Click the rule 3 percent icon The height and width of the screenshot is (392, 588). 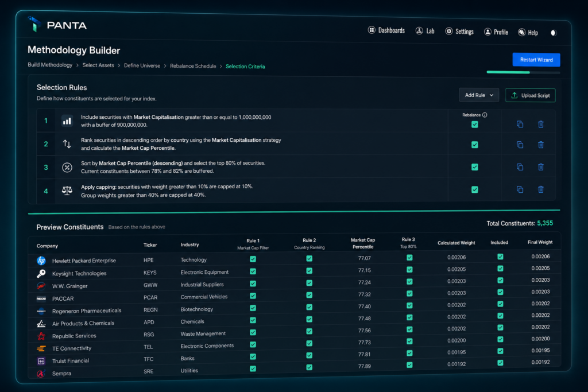[x=67, y=168]
